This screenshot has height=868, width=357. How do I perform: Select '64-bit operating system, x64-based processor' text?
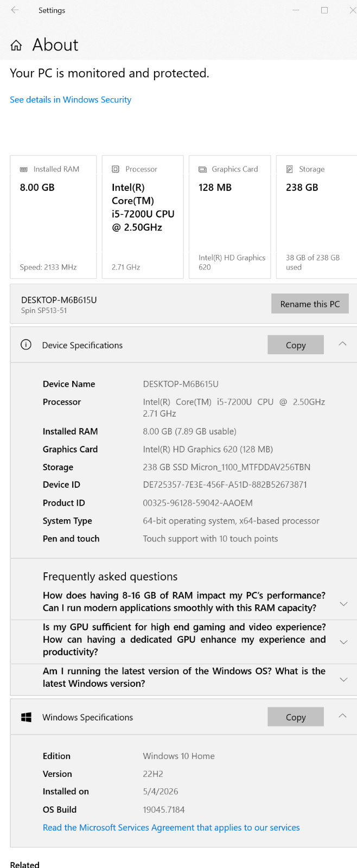point(231,521)
